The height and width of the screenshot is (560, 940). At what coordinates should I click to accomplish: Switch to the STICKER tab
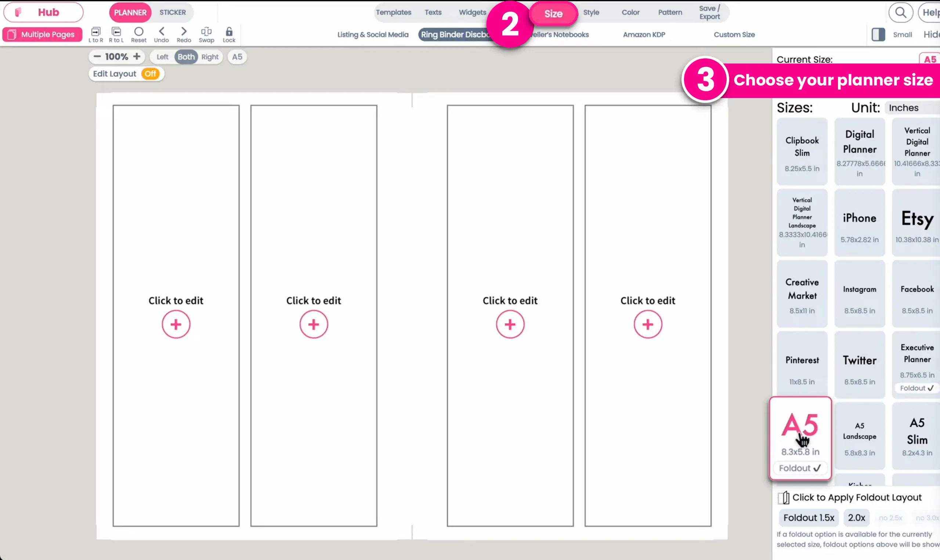tap(172, 12)
